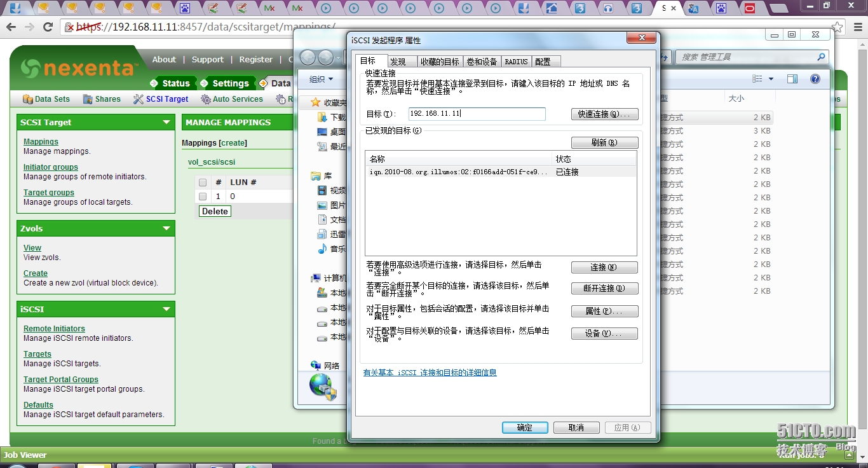Delete the selected mapping

coord(215,211)
